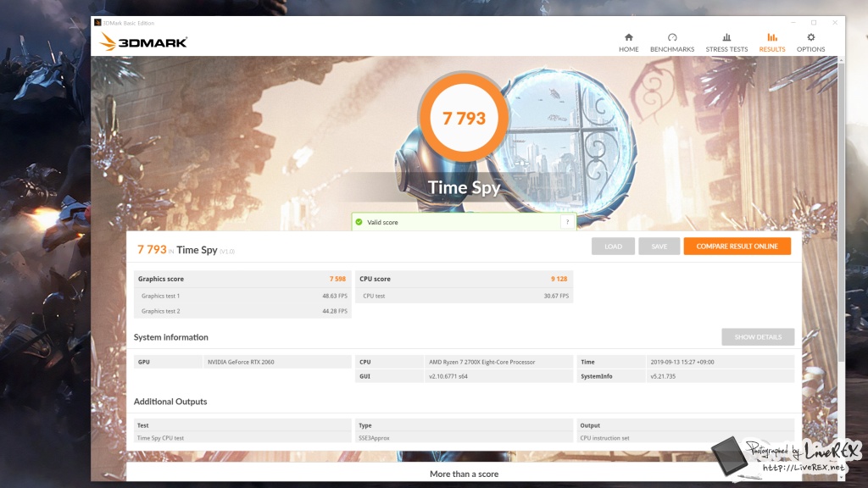868x488 pixels.
Task: Open the Stress Tests chart icon
Action: [726, 37]
